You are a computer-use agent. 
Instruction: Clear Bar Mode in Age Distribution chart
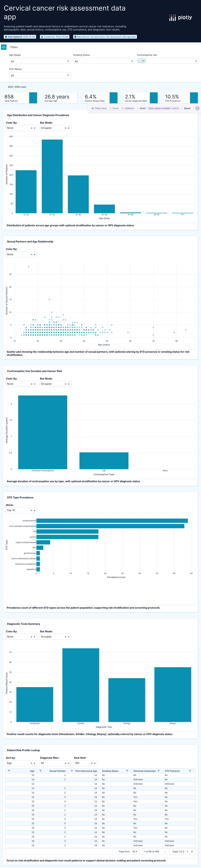tap(65, 128)
